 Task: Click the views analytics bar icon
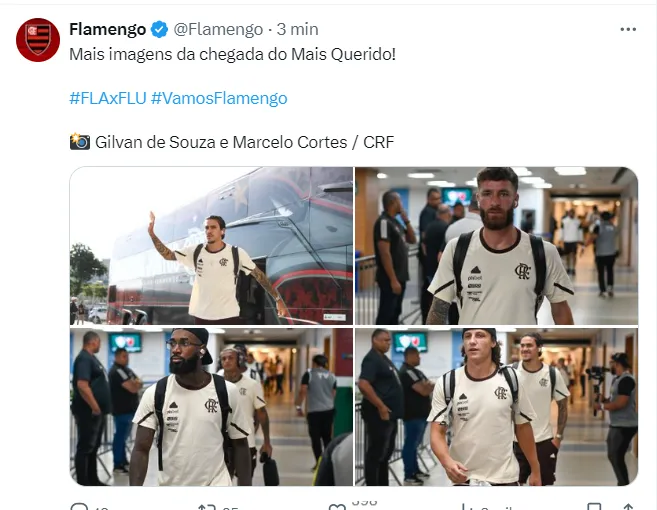coord(468,507)
